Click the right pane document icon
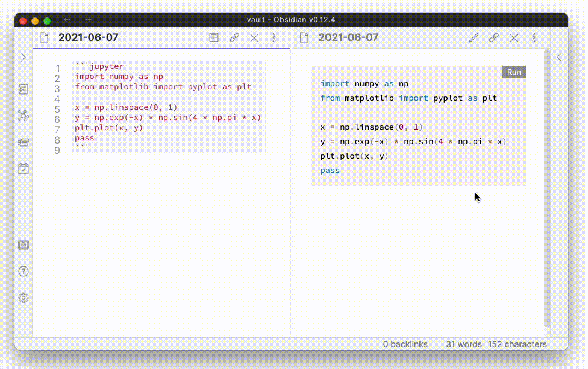588x369 pixels. 304,37
